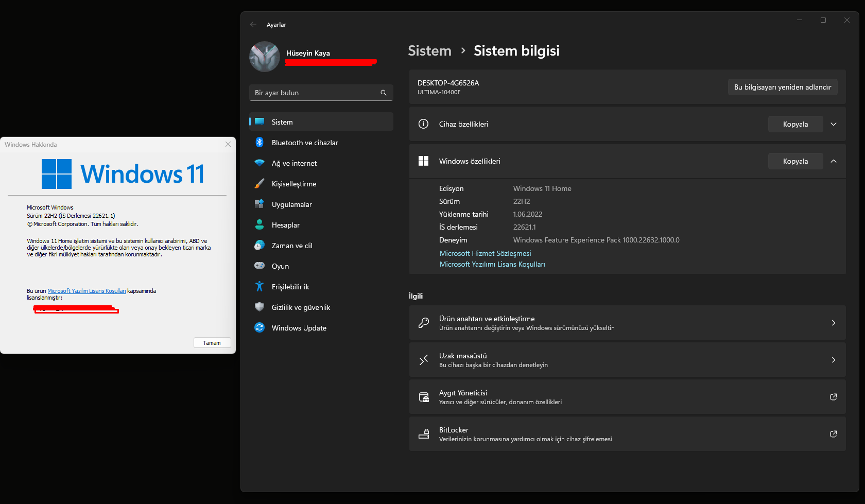Open Kişiselleştirme settings page
The width and height of the screenshot is (865, 504).
(321, 183)
